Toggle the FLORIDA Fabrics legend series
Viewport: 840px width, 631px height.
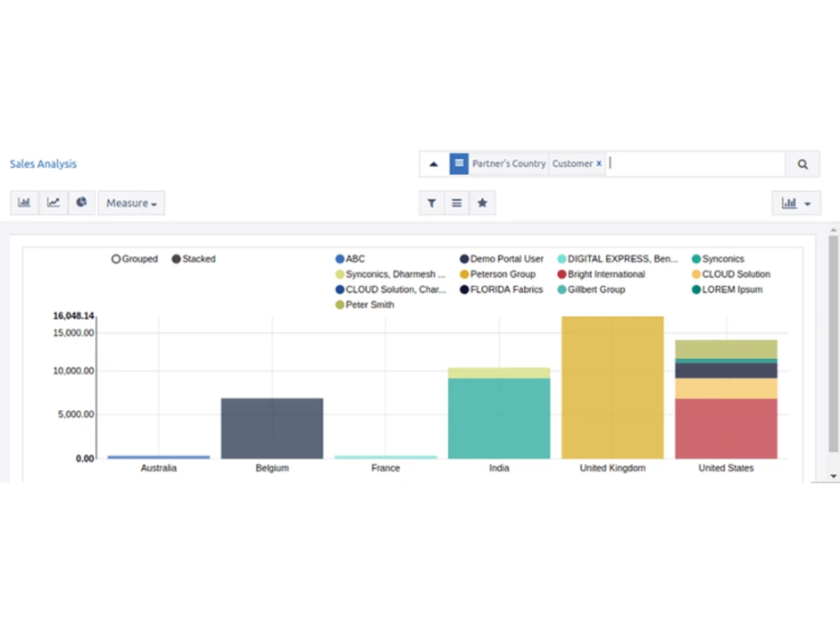coord(501,290)
